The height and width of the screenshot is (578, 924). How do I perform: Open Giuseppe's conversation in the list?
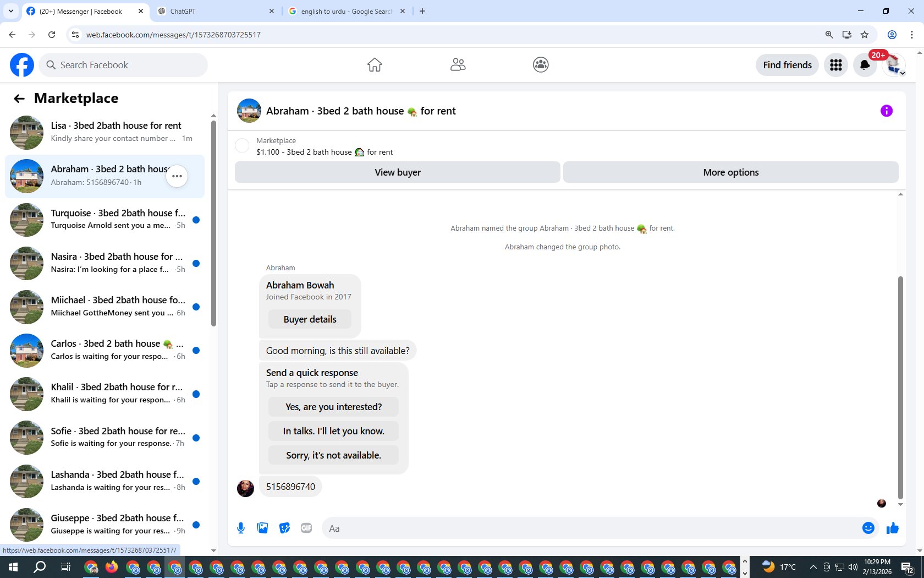tap(105, 525)
